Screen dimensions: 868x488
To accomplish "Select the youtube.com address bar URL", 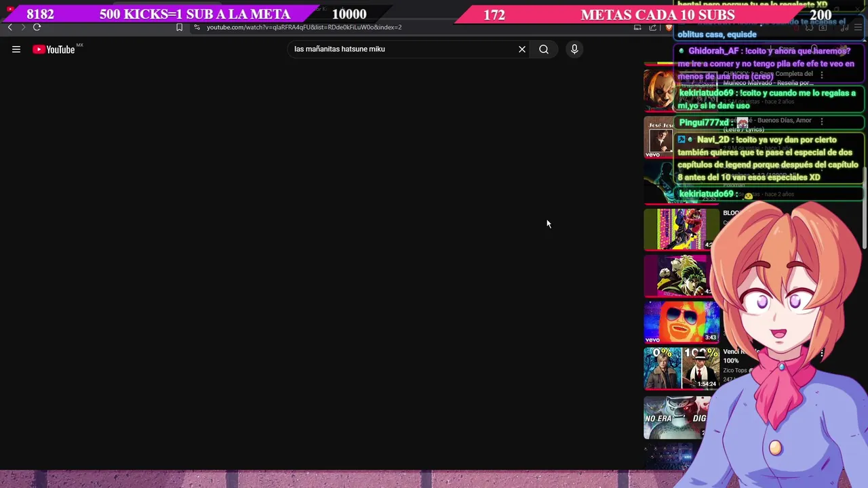I will tap(304, 27).
